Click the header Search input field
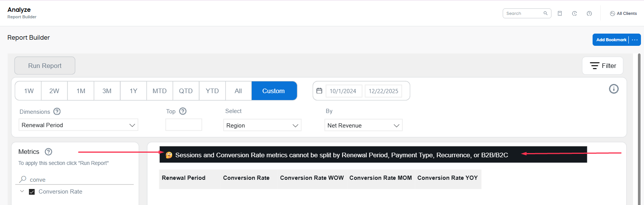The height and width of the screenshot is (205, 644). click(527, 13)
